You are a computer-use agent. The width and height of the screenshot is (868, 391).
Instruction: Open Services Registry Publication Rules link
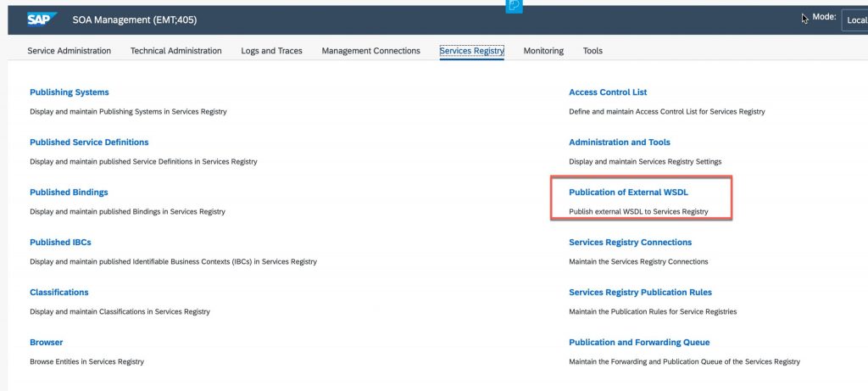point(641,292)
